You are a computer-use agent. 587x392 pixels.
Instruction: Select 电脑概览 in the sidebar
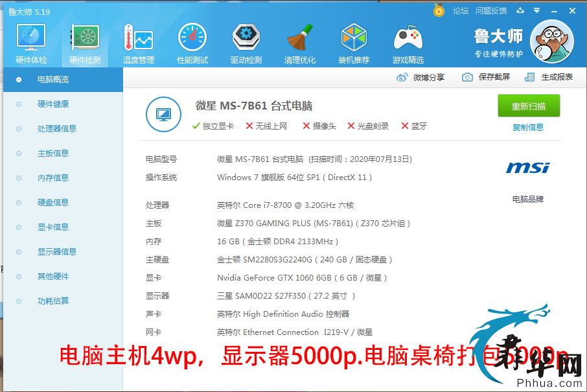(63, 80)
